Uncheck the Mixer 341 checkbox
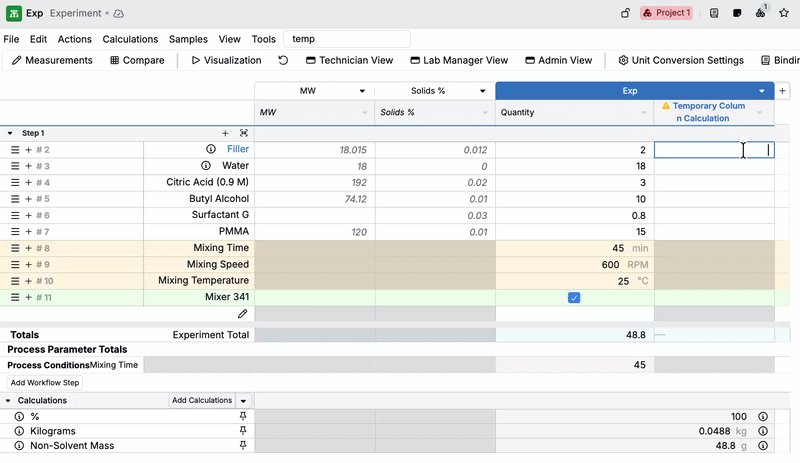This screenshot has width=800, height=463. tap(574, 298)
